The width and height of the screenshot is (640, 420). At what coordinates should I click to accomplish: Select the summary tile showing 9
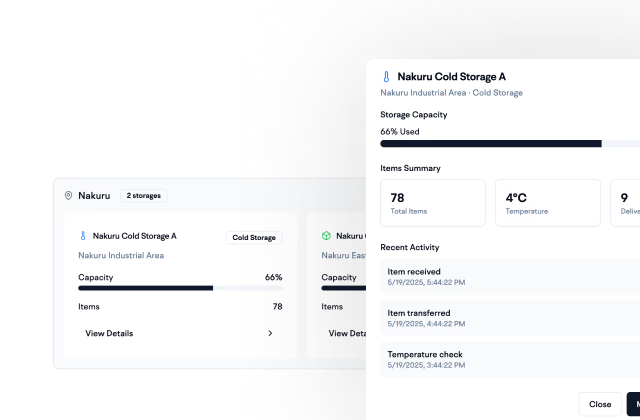pos(626,203)
